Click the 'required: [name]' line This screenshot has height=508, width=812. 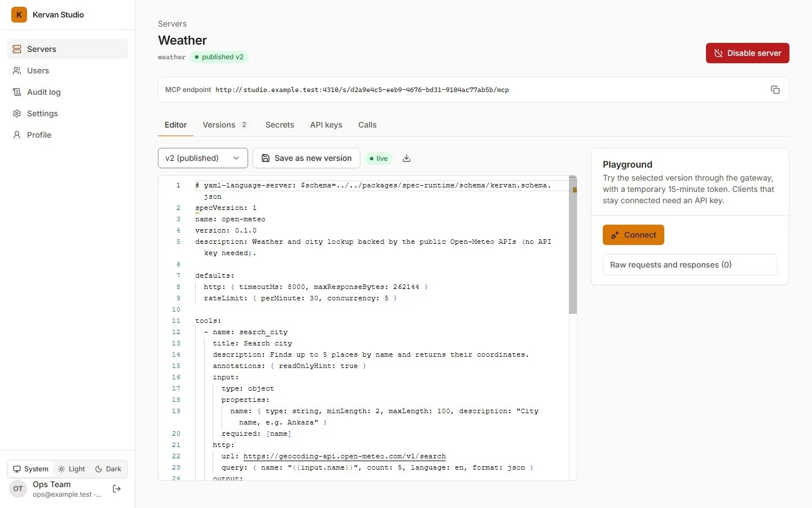pos(257,433)
